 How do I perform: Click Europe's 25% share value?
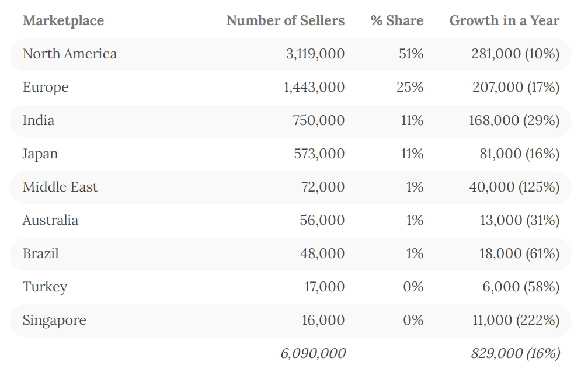[x=409, y=87]
